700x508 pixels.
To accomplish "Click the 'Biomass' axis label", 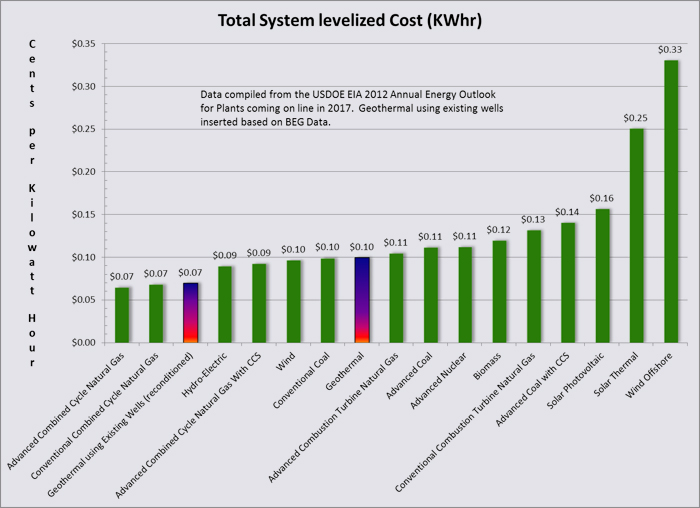I will click(x=487, y=366).
